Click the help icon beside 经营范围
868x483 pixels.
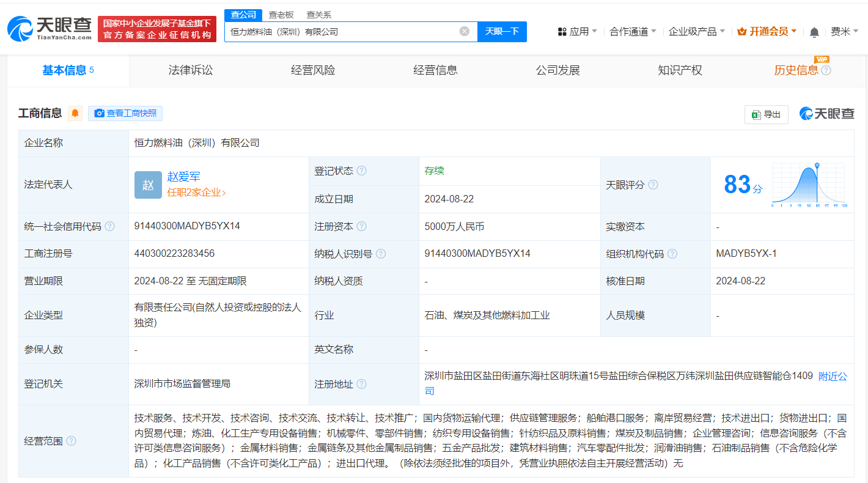click(72, 441)
